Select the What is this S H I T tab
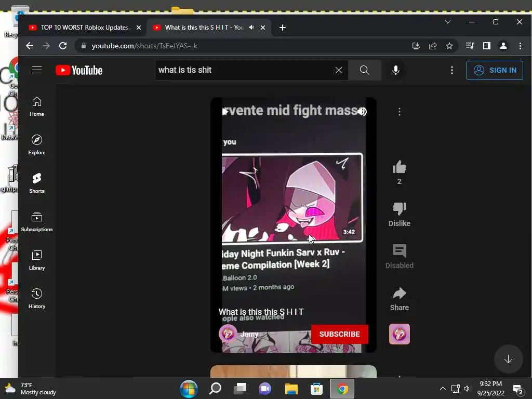Screen dimensions: 532x399 click(204, 28)
